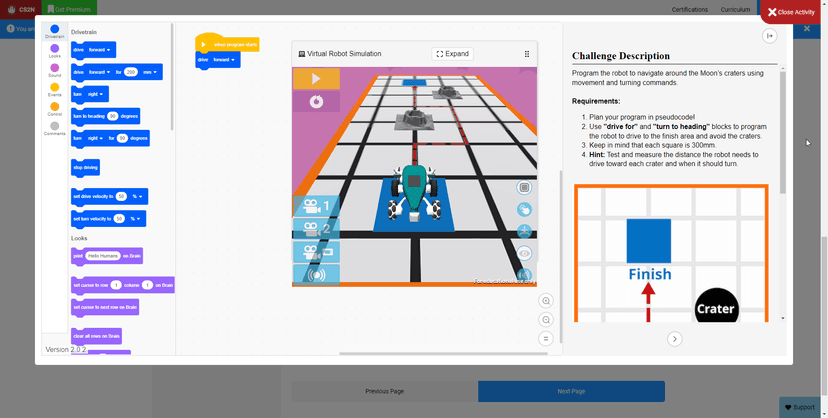The width and height of the screenshot is (828, 418).
Task: Click the Next Page button
Action: (x=571, y=391)
